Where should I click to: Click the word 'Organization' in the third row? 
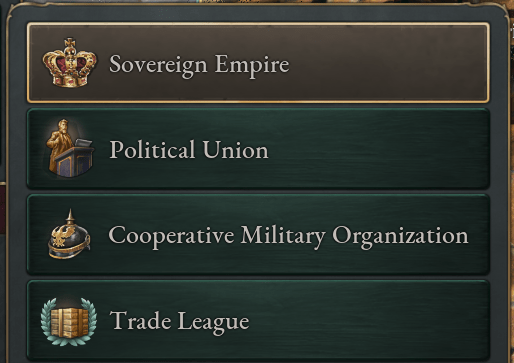pyautogui.click(x=400, y=237)
